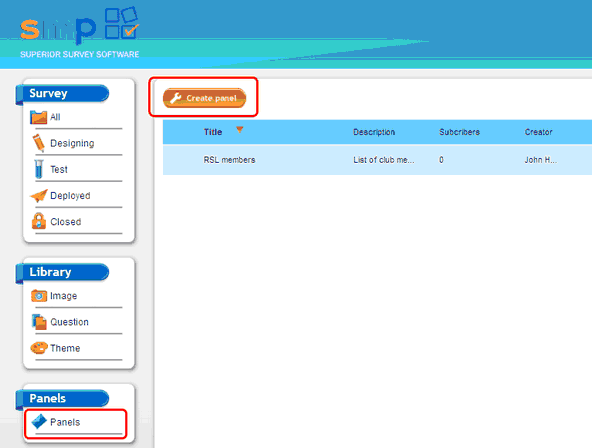Viewport: 592px width, 448px height.
Task: Open the Theme palette icon
Action: (x=39, y=348)
